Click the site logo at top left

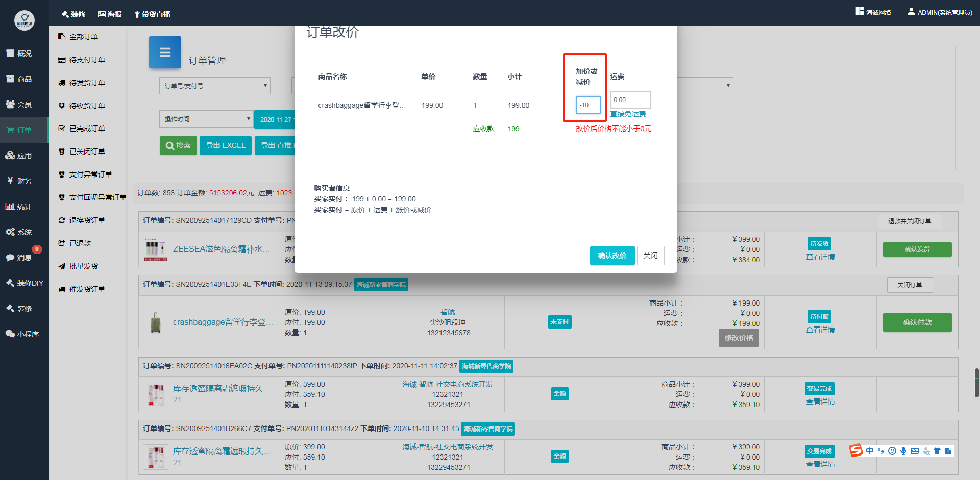[x=24, y=20]
